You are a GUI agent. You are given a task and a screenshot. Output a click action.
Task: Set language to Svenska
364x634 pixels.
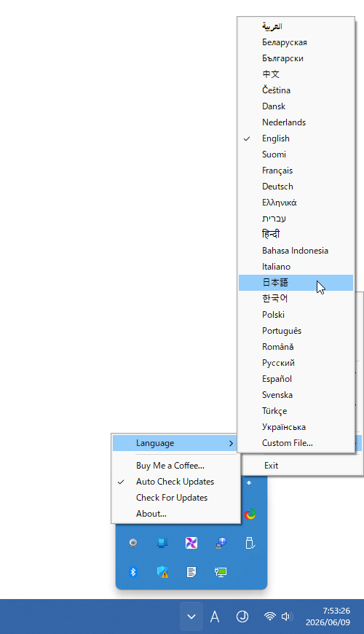tap(296, 395)
